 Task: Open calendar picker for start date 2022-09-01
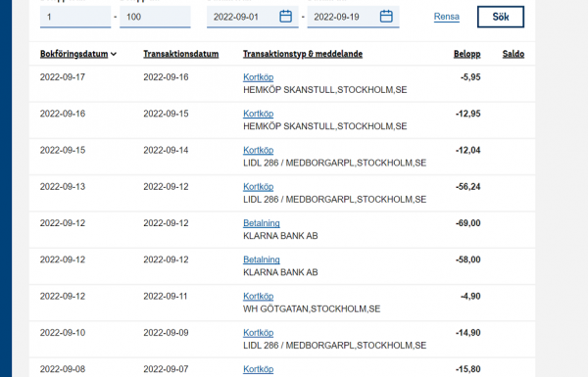click(x=285, y=17)
